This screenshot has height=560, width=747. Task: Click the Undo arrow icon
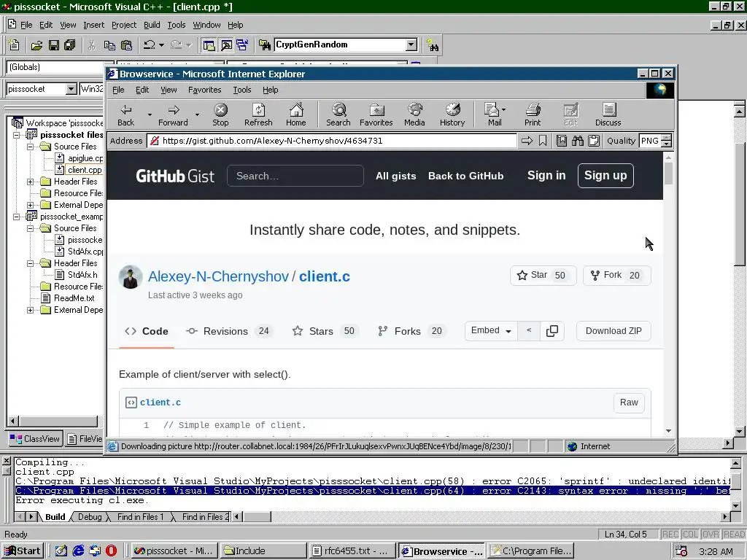(x=150, y=45)
